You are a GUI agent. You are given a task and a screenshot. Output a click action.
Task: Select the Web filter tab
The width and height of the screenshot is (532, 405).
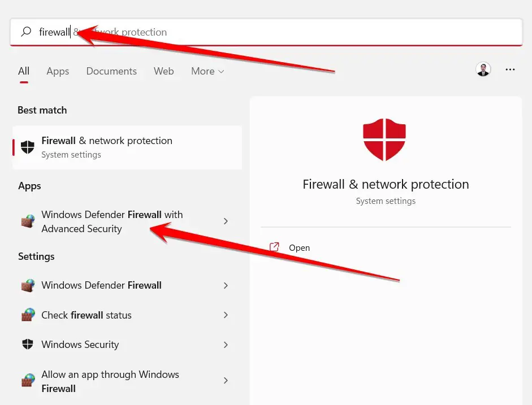pos(163,71)
